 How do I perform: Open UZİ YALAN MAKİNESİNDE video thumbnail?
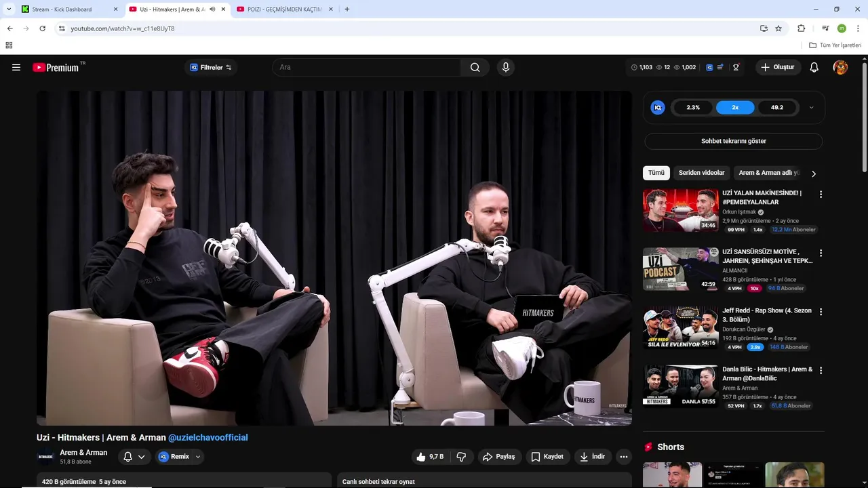pyautogui.click(x=681, y=210)
